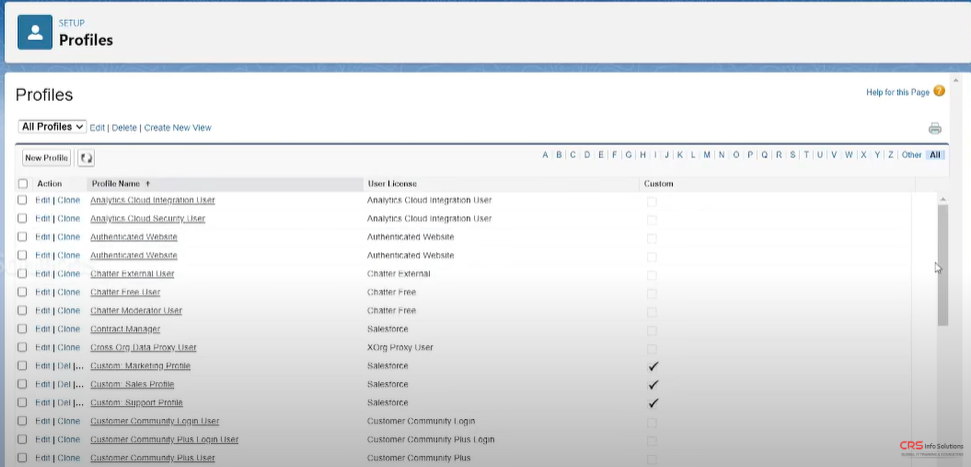Select the Other alphabet filter
The width and height of the screenshot is (971, 467).
[911, 155]
